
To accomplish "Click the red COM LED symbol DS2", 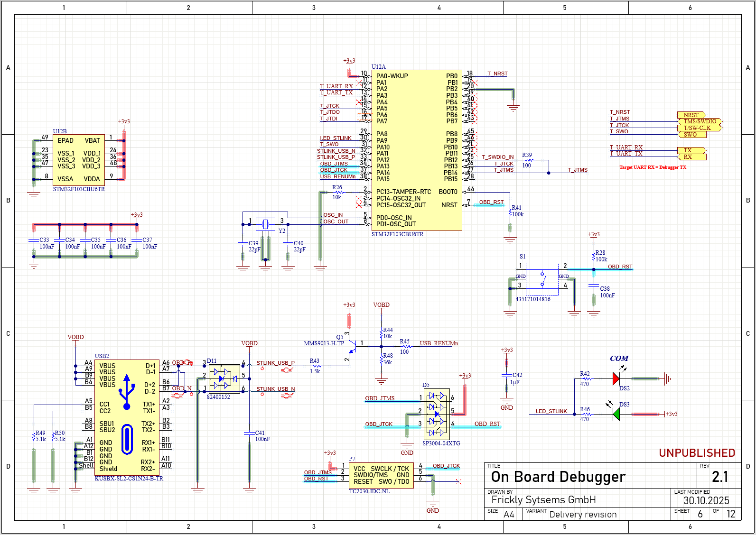I will coord(616,378).
